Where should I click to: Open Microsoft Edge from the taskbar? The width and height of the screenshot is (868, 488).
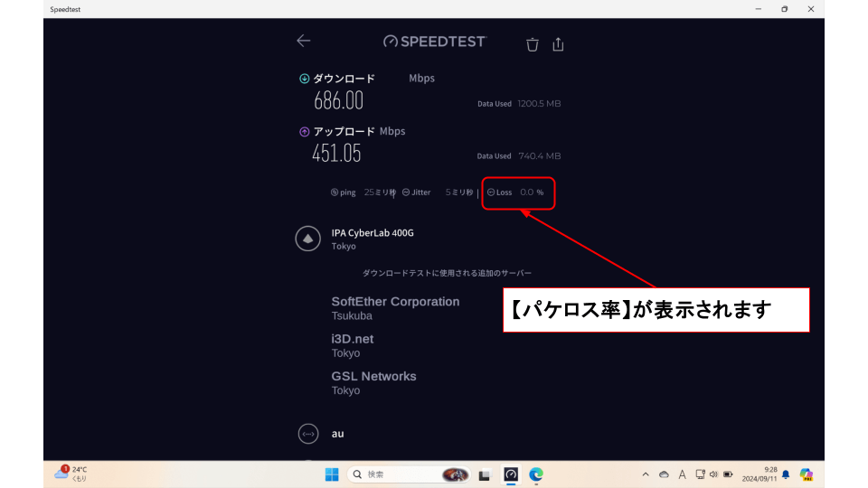536,474
